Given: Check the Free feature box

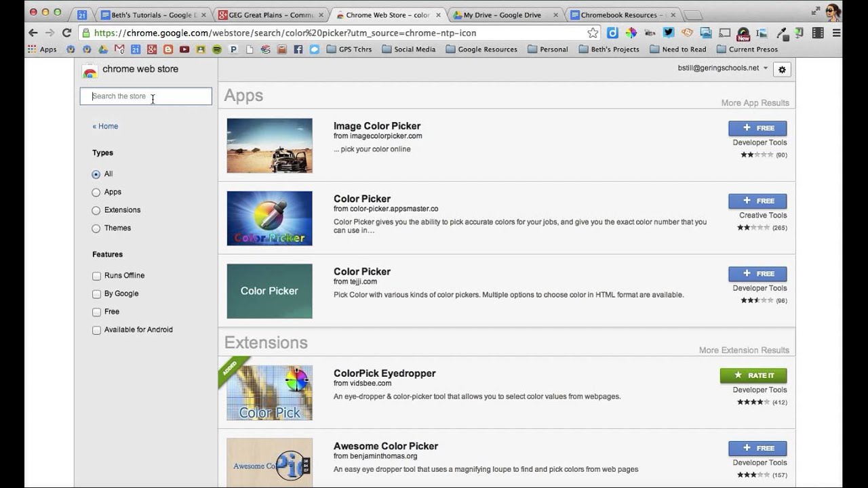Looking at the screenshot, I should click(x=96, y=312).
